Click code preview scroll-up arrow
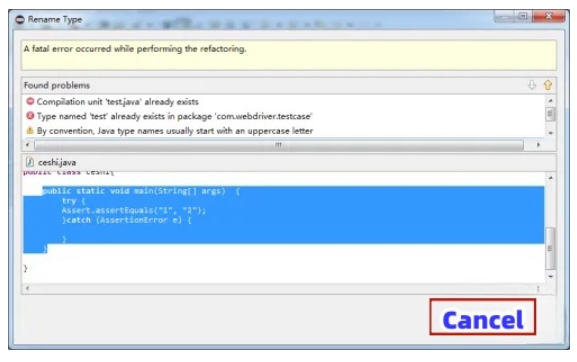The image size is (577, 362). [x=551, y=178]
